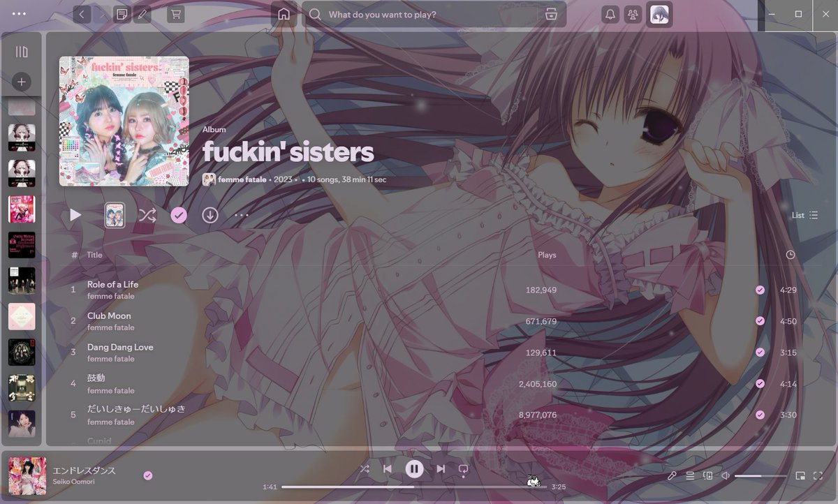Skip to next track

[x=441, y=469]
